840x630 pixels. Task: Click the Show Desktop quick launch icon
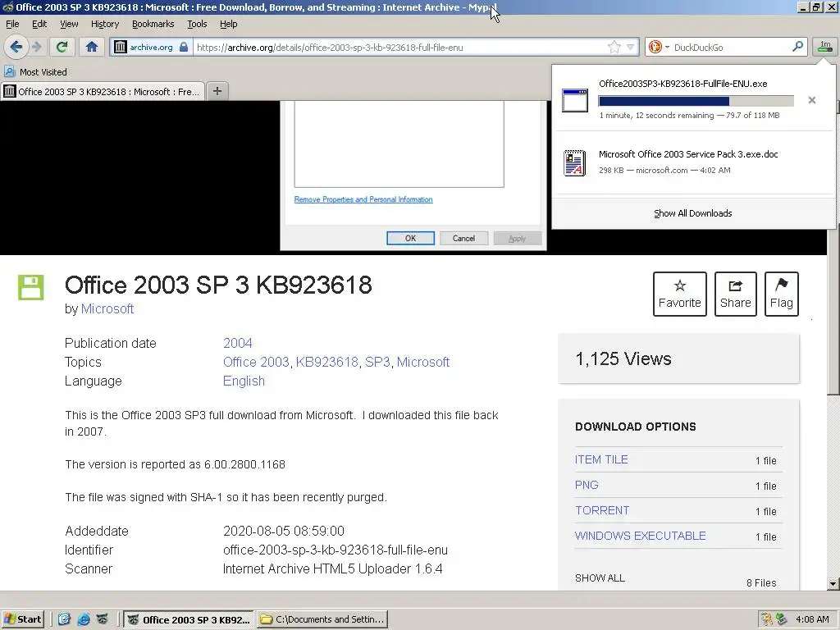point(64,619)
